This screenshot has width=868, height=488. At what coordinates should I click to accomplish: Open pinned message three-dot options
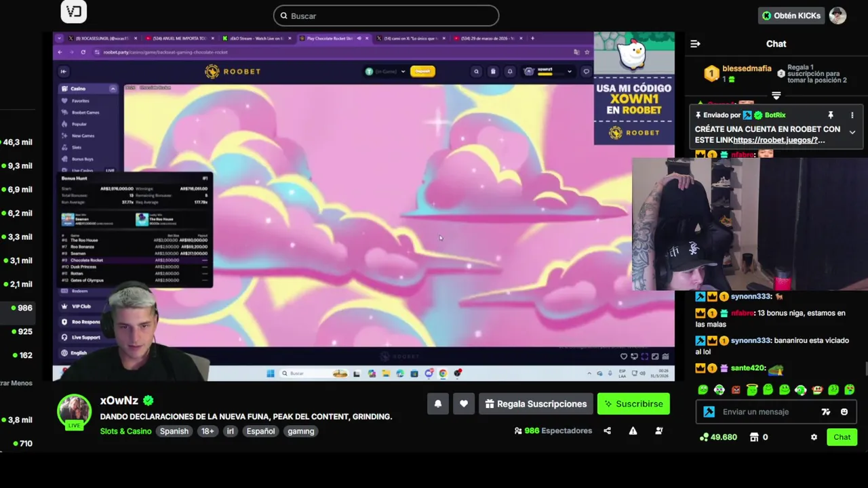point(852,115)
